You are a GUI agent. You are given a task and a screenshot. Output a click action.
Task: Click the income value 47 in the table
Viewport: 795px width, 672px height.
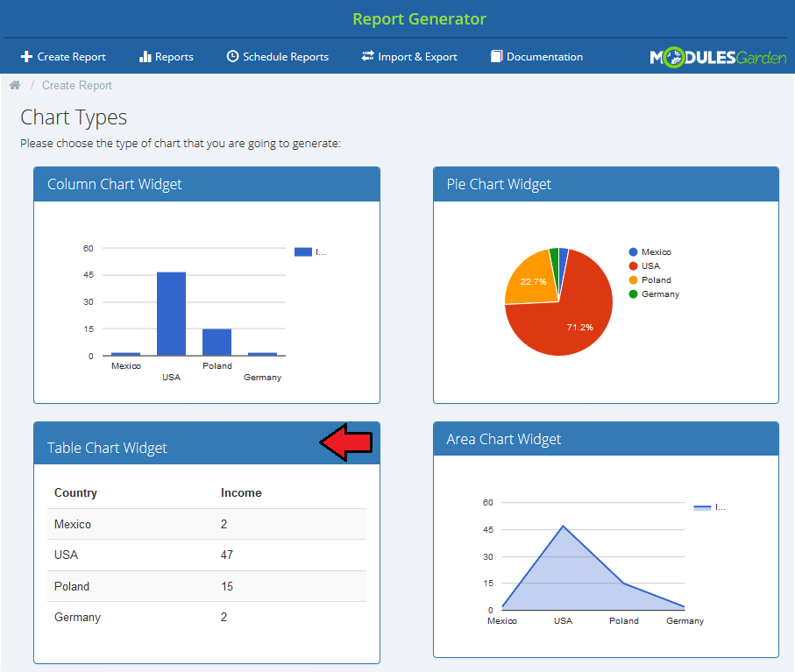click(x=227, y=555)
